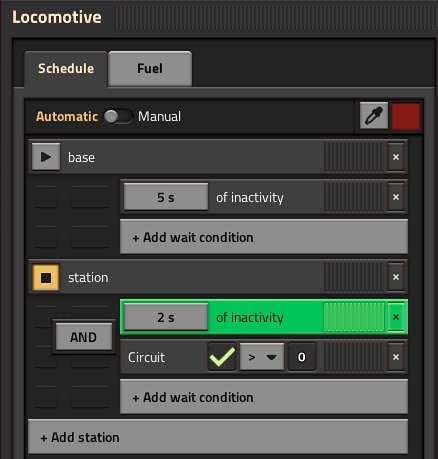438x459 pixels.
Task: Select the Schedule tab
Action: pyautogui.click(x=66, y=69)
